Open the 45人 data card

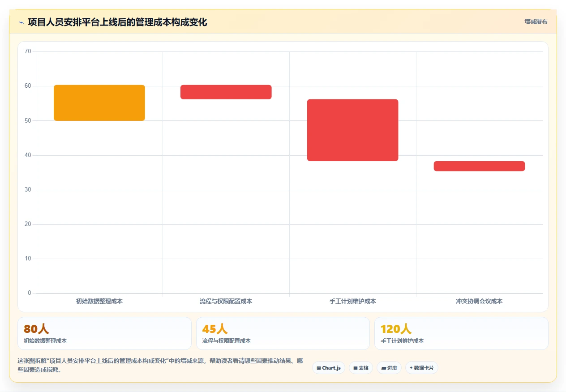[283, 333]
